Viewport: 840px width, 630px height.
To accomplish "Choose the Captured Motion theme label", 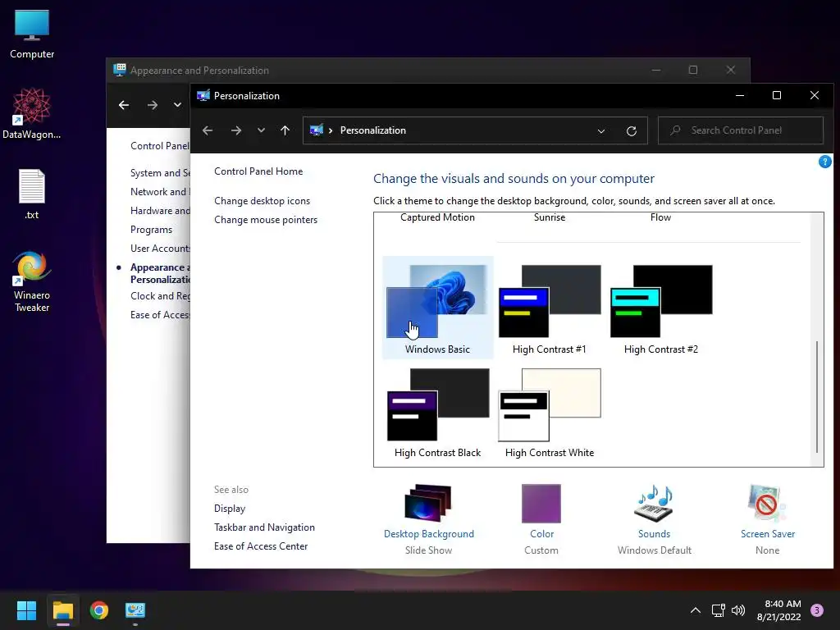I will point(437,217).
